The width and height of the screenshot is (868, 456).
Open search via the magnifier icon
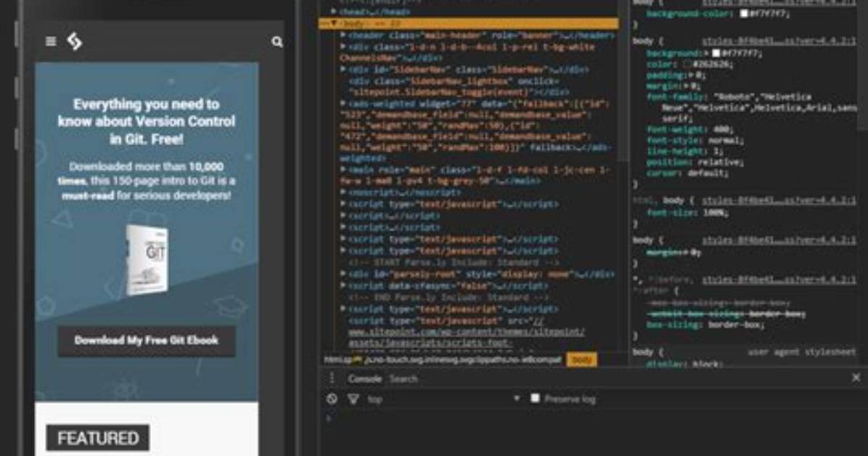tap(277, 42)
